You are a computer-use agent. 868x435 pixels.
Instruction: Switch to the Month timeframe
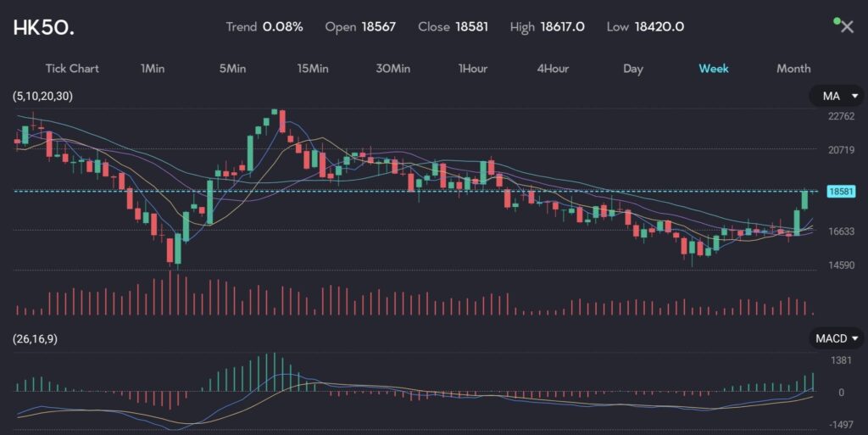click(793, 69)
